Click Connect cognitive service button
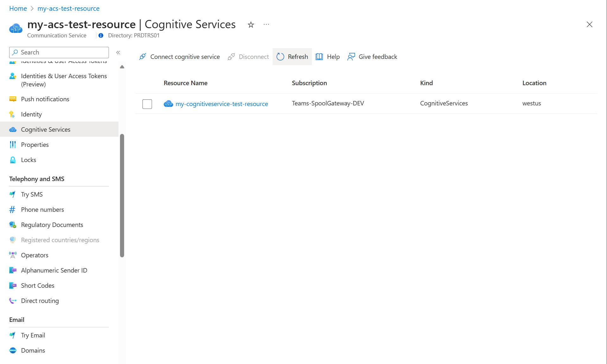The height and width of the screenshot is (364, 607). click(179, 57)
